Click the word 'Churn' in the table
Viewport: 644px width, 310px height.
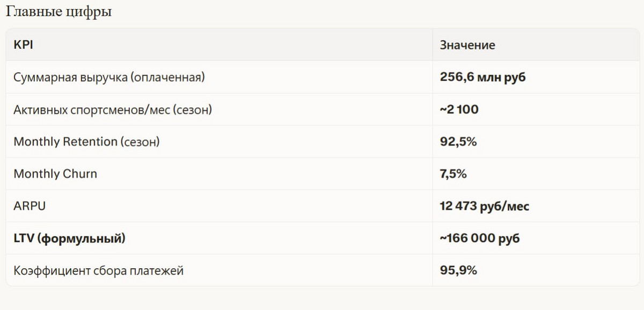[80, 174]
